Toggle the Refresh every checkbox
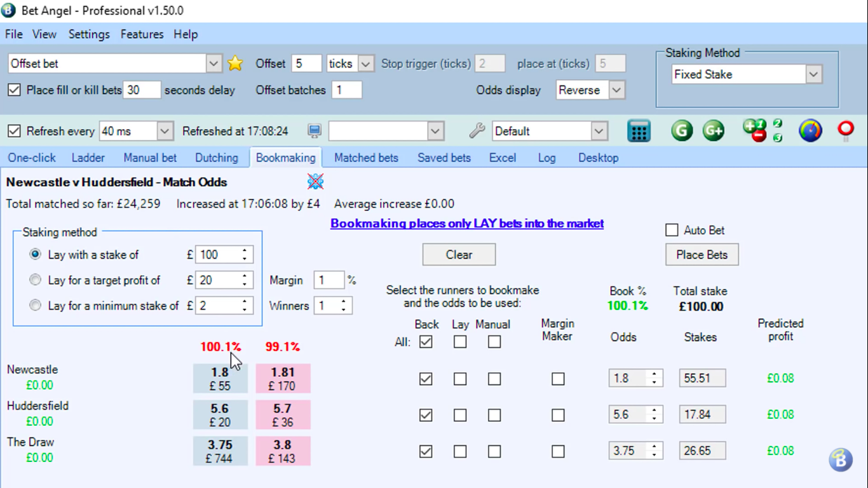Image resolution: width=868 pixels, height=488 pixels. [x=14, y=131]
